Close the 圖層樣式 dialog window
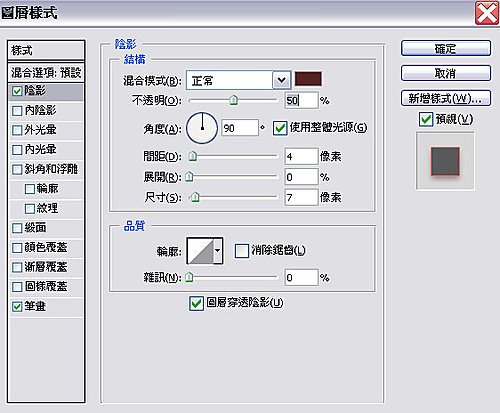500x413 pixels. pyautogui.click(x=487, y=13)
